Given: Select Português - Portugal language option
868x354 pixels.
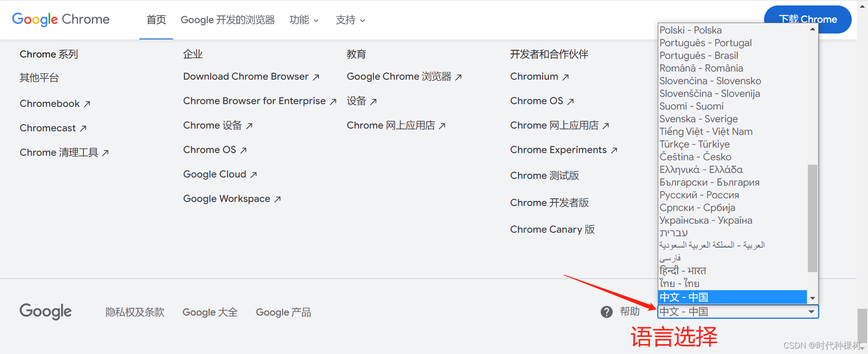Looking at the screenshot, I should (733, 43).
